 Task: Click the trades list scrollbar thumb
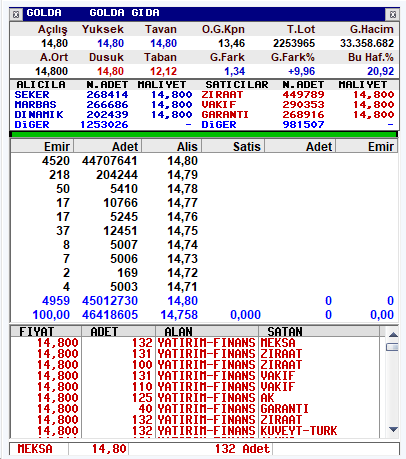393,347
